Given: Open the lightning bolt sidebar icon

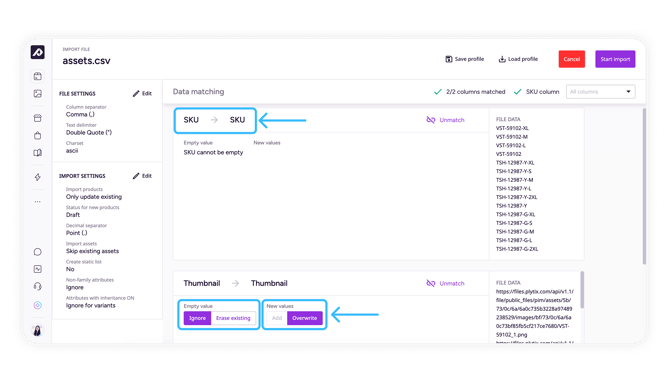Looking at the screenshot, I should (x=38, y=177).
